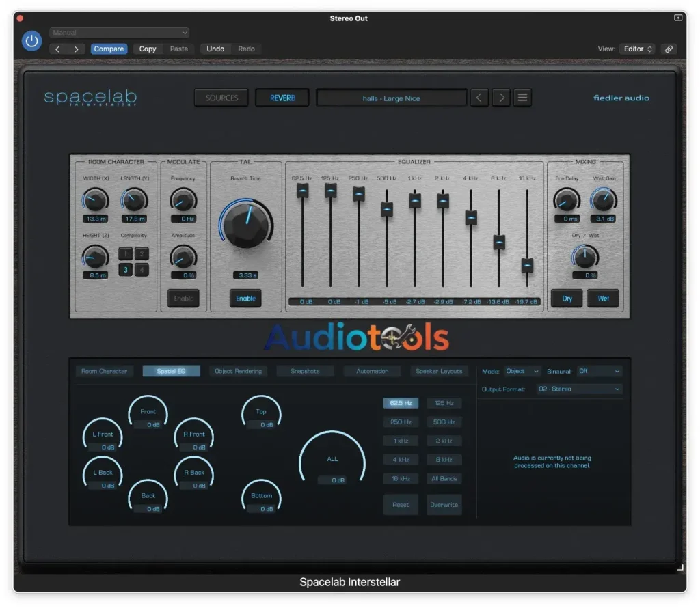The width and height of the screenshot is (700, 608).
Task: Open the hamburger preset menu icon
Action: coord(522,97)
